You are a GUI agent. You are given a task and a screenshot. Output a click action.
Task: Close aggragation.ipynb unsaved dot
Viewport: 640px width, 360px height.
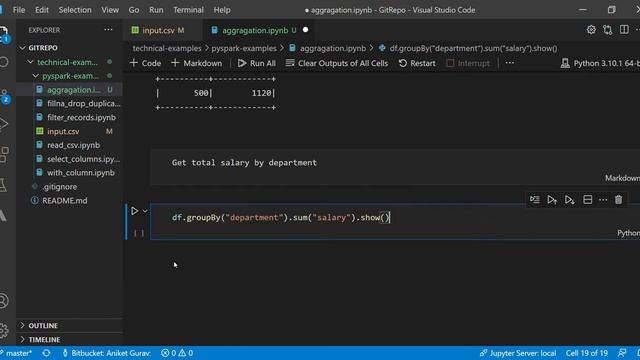[305, 30]
